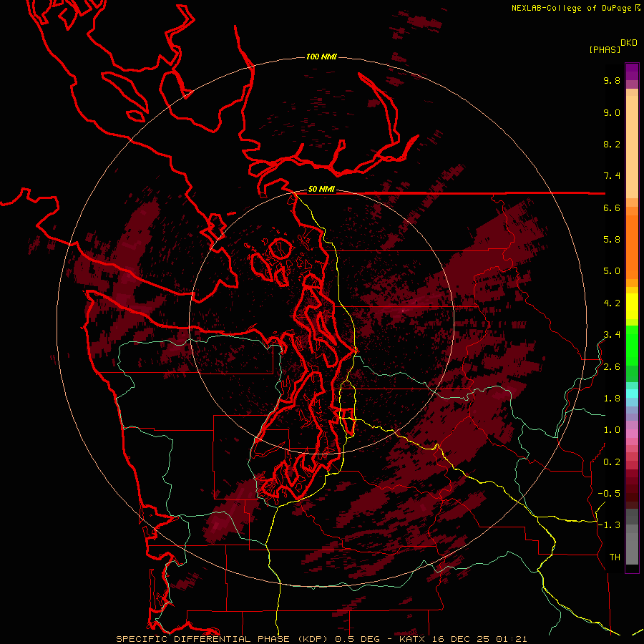644x644 pixels.
Task: Click the 6.6 color scale value
Action: (x=612, y=208)
